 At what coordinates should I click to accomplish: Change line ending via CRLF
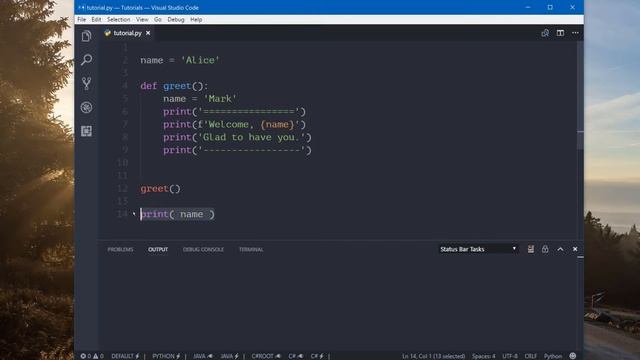[x=531, y=356]
